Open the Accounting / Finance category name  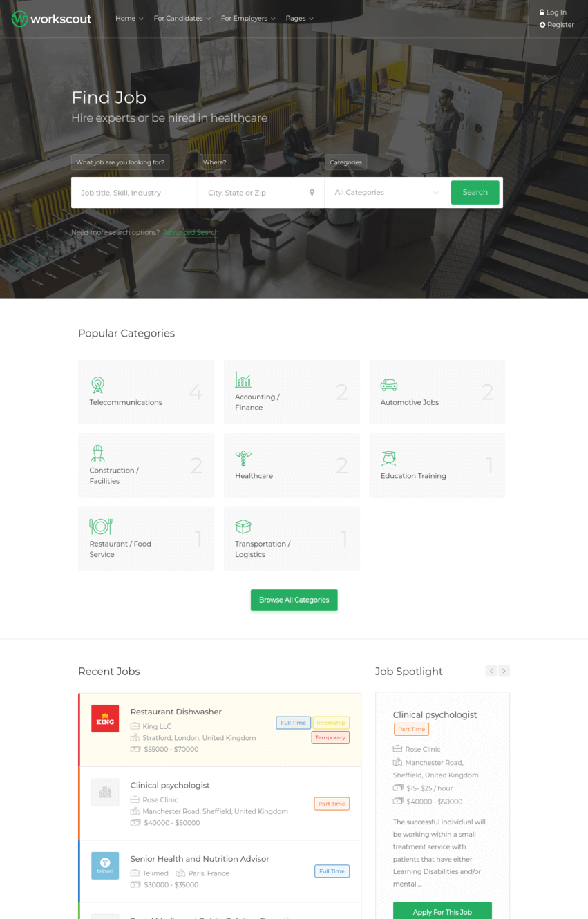pos(257,402)
